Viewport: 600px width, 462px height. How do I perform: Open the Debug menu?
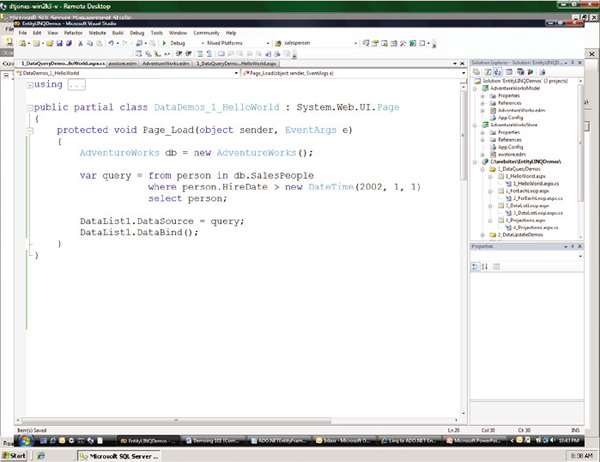(137, 33)
